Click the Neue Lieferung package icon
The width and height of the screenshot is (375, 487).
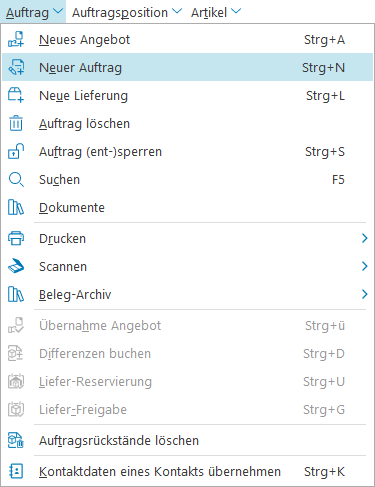[x=16, y=95]
